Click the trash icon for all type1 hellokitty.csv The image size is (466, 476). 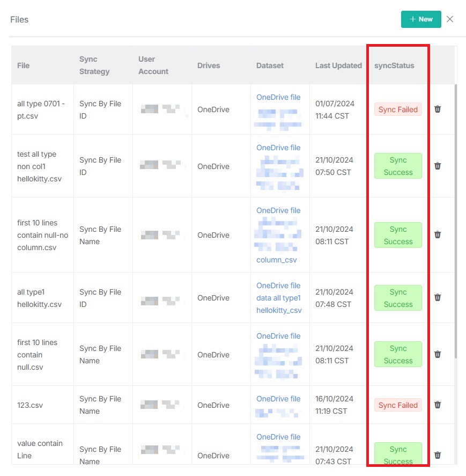pyautogui.click(x=438, y=298)
